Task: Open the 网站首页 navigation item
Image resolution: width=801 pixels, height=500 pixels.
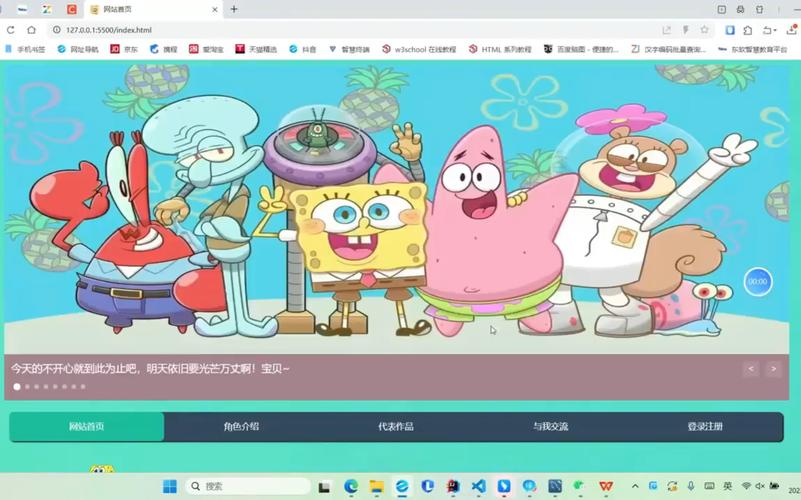Action: point(87,426)
